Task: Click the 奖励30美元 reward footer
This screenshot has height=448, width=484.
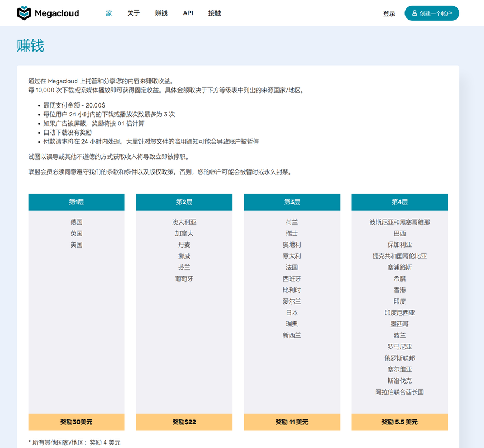Action: 77,422
